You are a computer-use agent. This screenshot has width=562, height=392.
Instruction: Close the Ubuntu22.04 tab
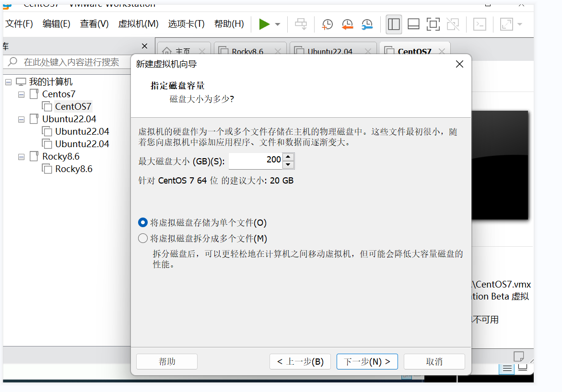point(368,51)
